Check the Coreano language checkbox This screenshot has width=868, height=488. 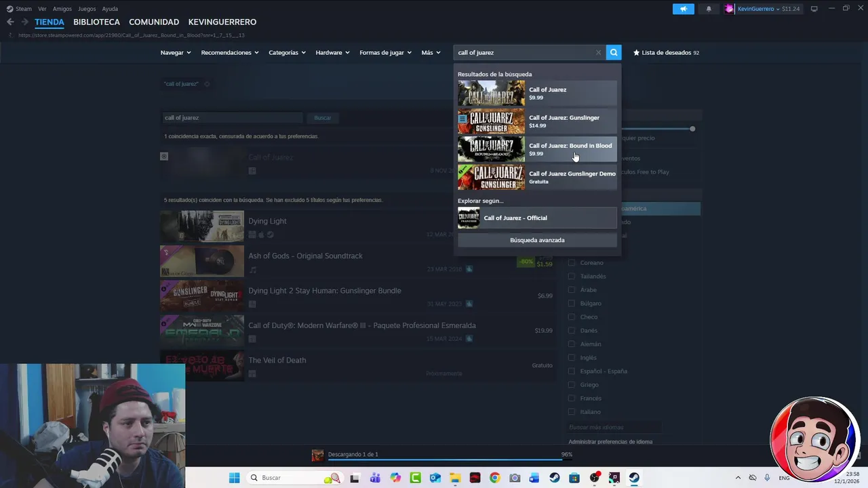pyautogui.click(x=571, y=262)
